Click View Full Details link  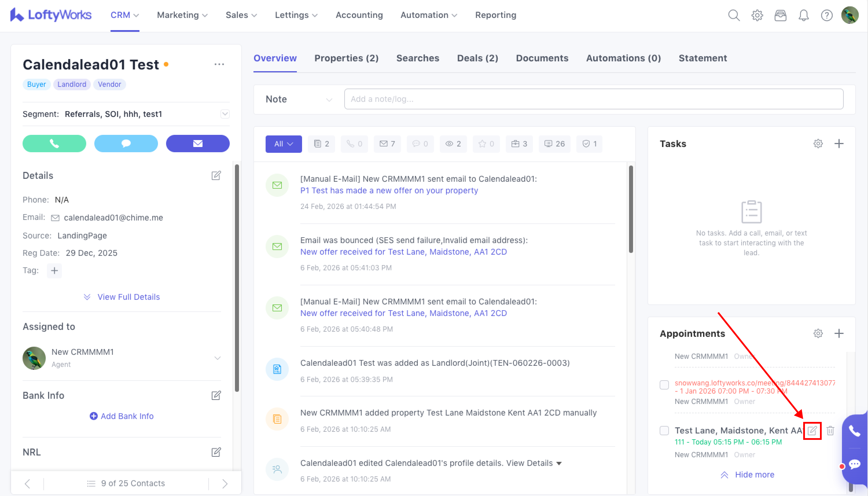128,297
